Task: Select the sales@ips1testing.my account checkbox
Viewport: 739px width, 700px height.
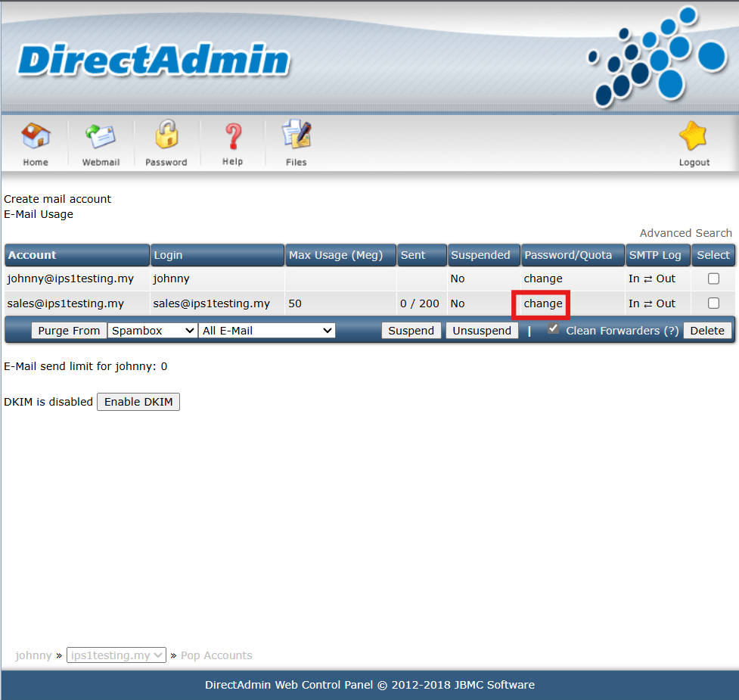Action: pos(713,303)
